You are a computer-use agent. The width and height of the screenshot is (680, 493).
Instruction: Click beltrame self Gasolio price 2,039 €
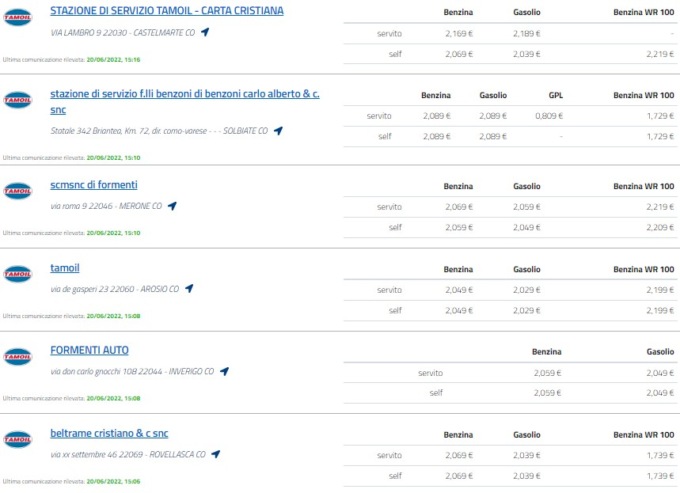click(526, 476)
